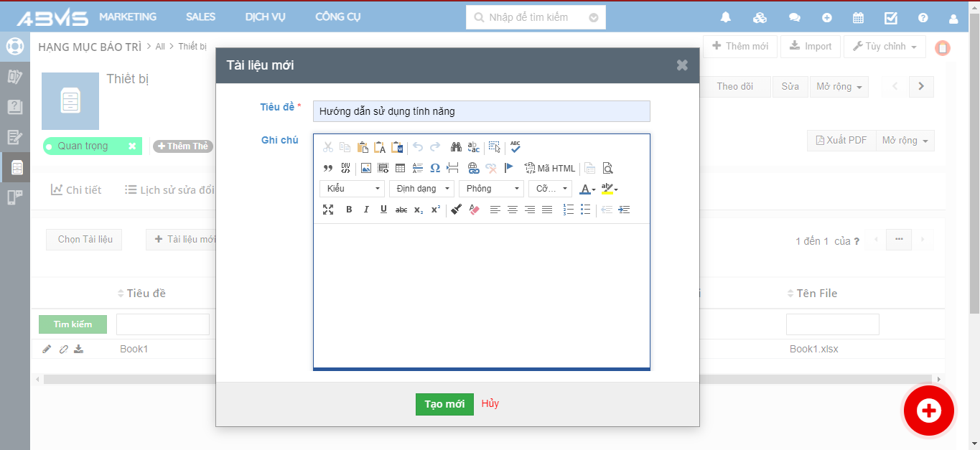Expand the Định dạng format dropdown
Image resolution: width=980 pixels, height=450 pixels.
pyautogui.click(x=421, y=189)
